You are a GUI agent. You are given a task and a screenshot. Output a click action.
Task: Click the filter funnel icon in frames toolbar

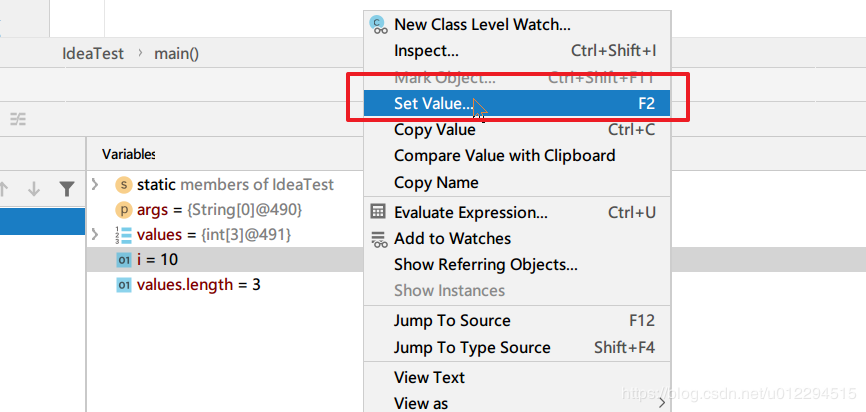(x=66, y=188)
